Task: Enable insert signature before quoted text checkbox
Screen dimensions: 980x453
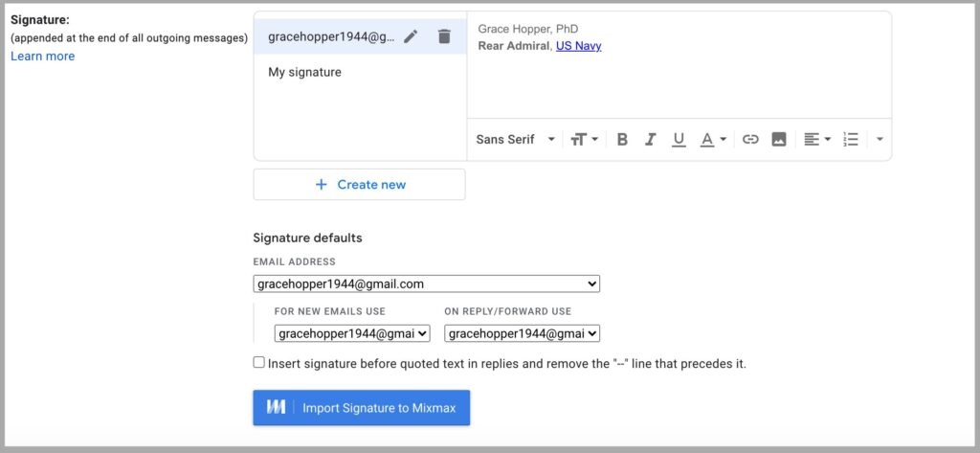Action: 258,362
